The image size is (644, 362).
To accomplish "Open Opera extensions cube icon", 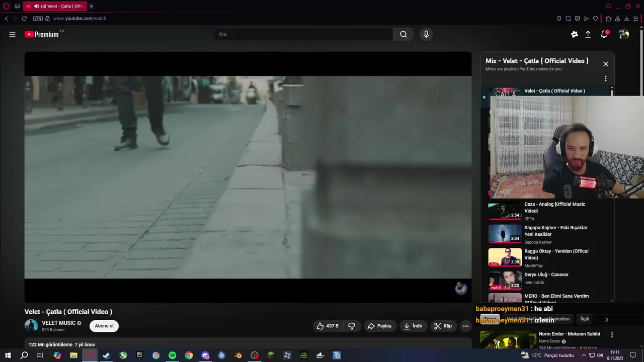I will pos(608,19).
